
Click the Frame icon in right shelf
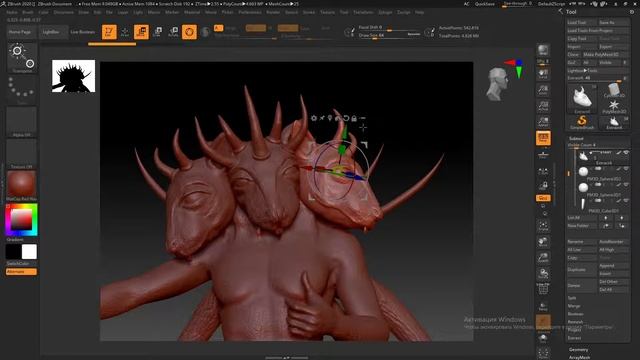(543, 226)
